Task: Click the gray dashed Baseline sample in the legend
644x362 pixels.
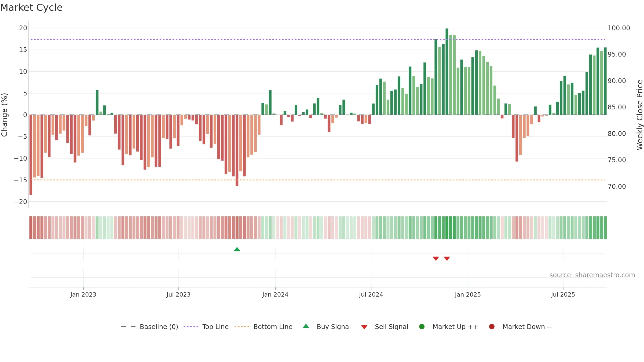Action: click(x=128, y=327)
